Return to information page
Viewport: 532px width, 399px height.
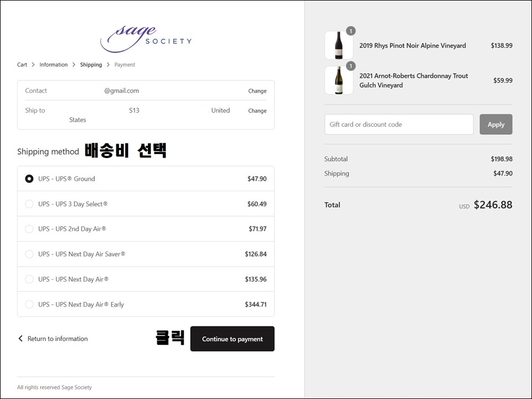tap(57, 339)
